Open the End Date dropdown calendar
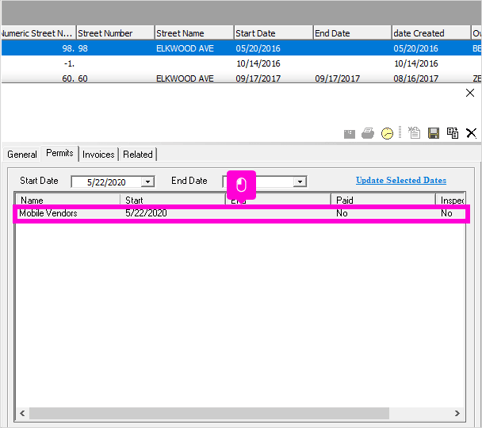 click(300, 182)
